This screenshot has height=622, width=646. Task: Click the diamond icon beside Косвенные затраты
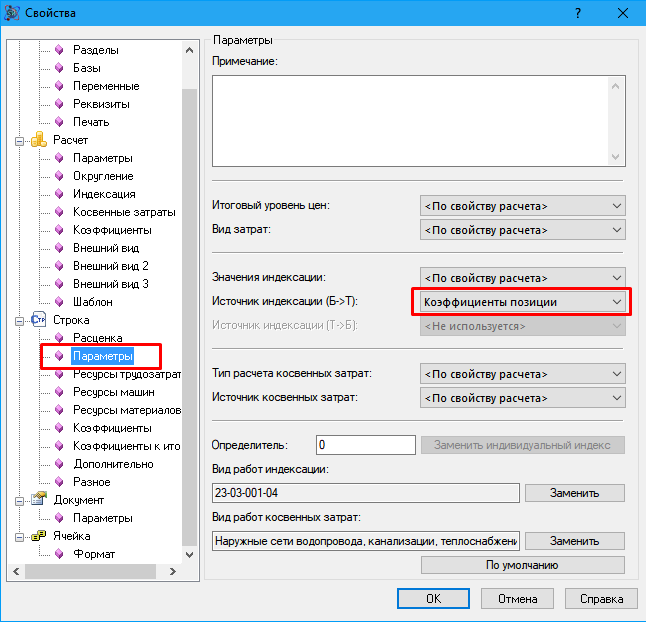coord(59,212)
